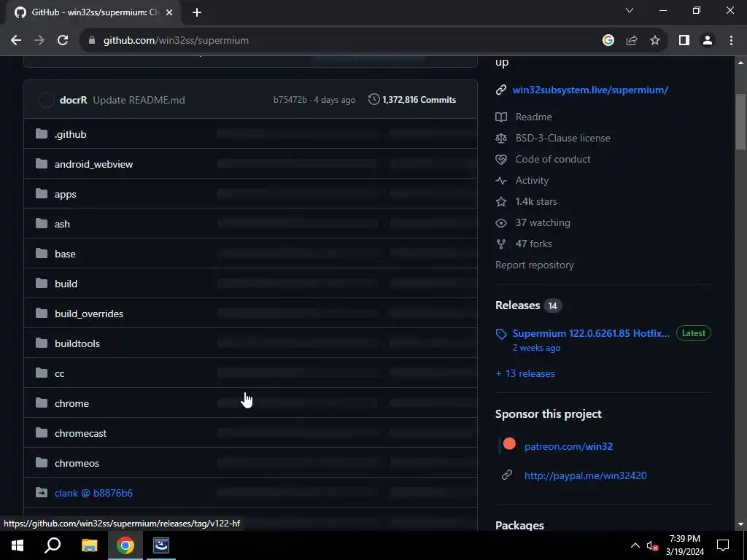The height and width of the screenshot is (560, 747).
Task: Open the Update README.md commit
Action: (x=139, y=100)
